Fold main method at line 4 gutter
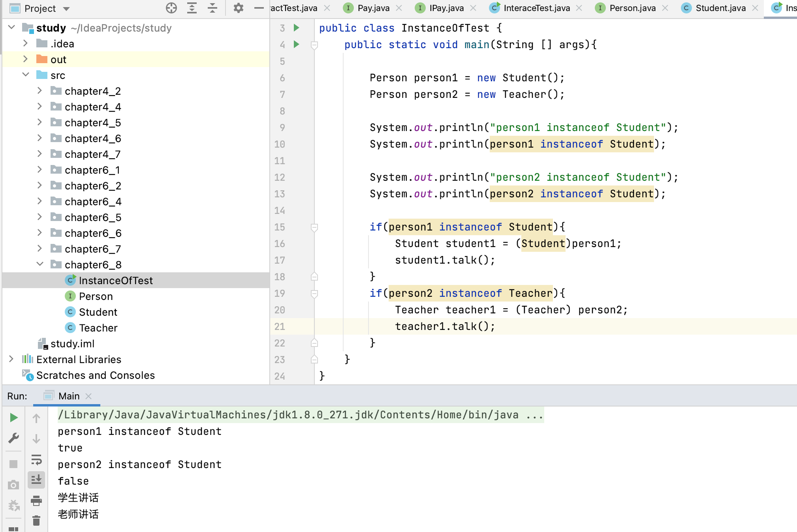The image size is (797, 532). click(314, 45)
